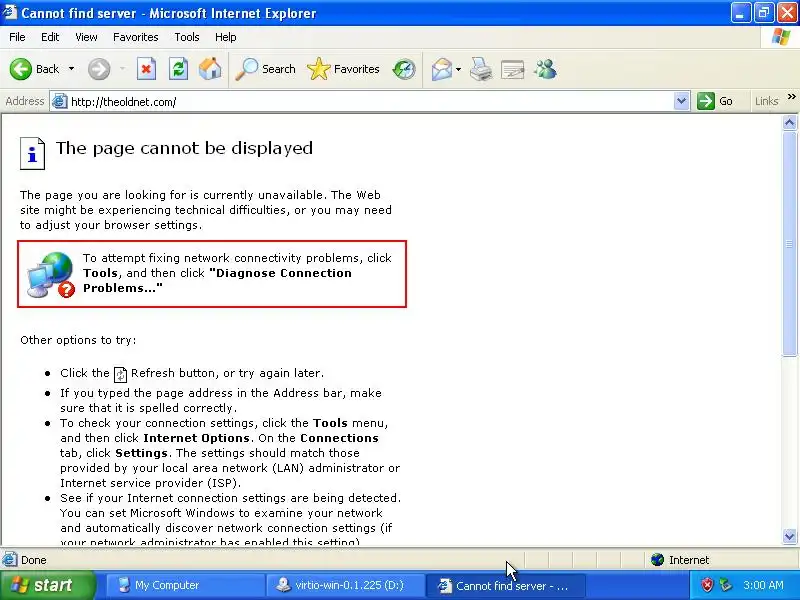This screenshot has height=600, width=800.
Task: Click the red security shield tray icon
Action: [707, 585]
